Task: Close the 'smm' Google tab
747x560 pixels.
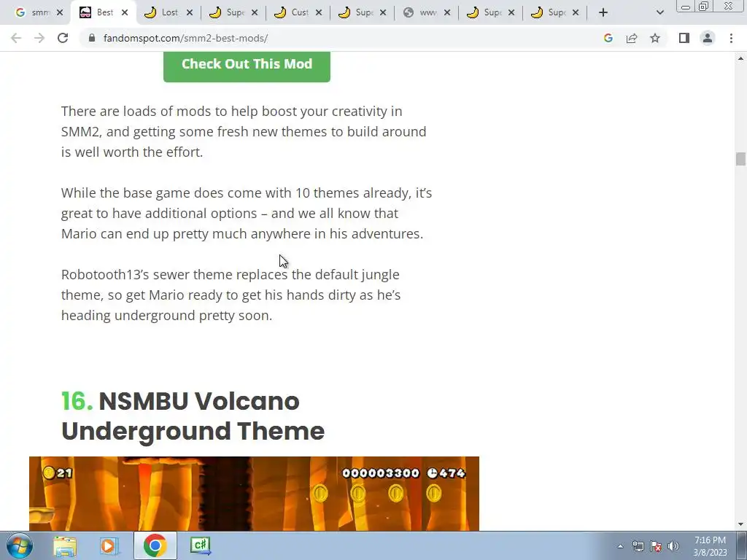Action: 60,12
